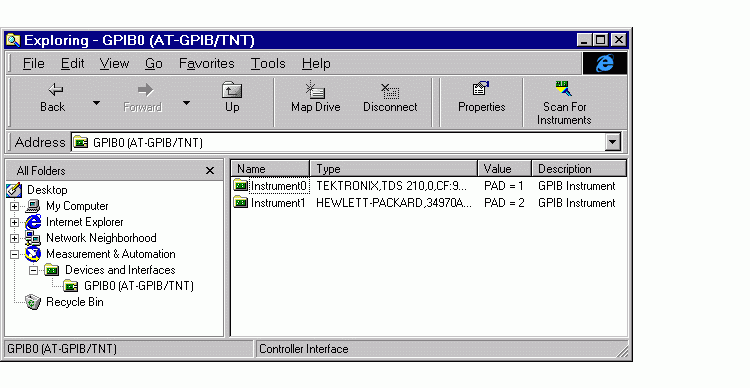Collapse the Devices and Interfaces node

pyautogui.click(x=33, y=270)
